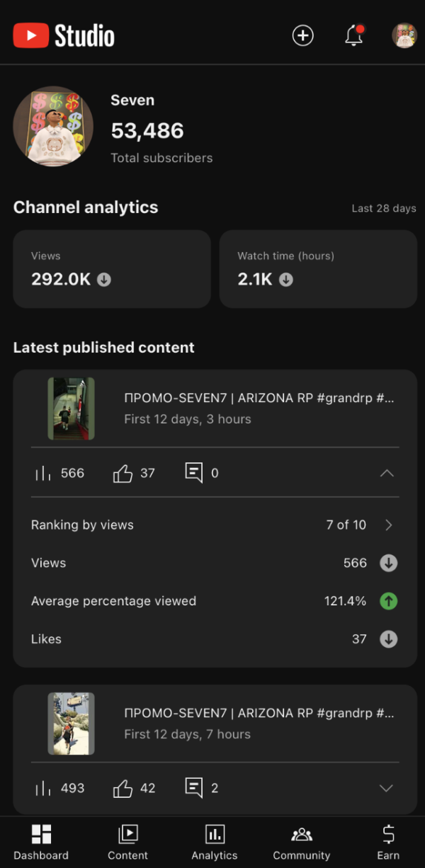The width and height of the screenshot is (425, 868).
Task: Open Ranking by views chevron
Action: pos(388,525)
